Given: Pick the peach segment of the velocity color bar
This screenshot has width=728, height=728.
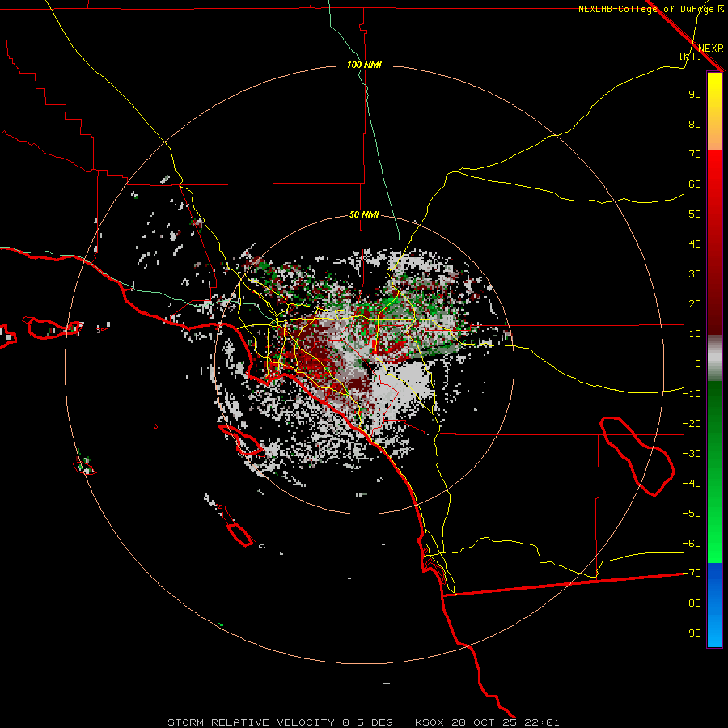Looking at the screenshot, I should point(714,142).
